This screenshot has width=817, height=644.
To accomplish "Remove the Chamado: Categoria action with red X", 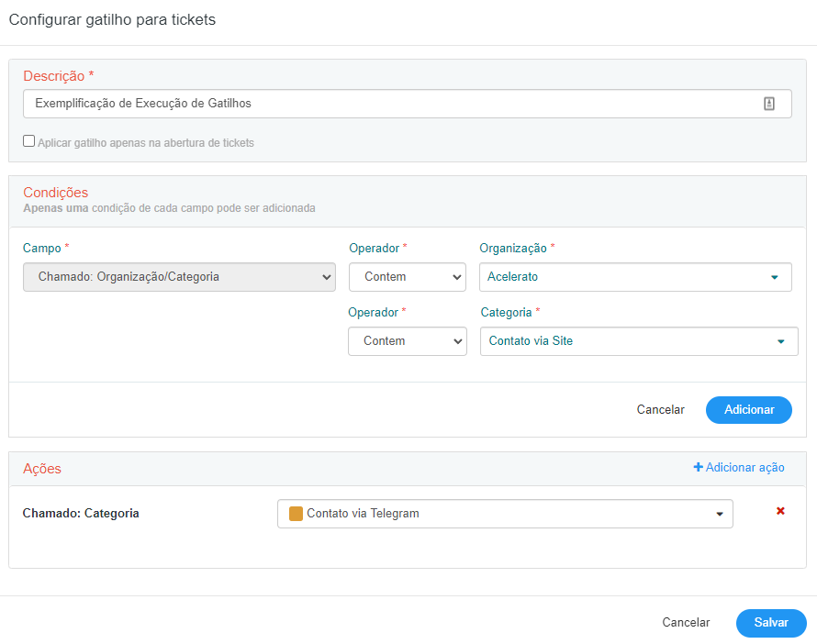I will [x=780, y=511].
